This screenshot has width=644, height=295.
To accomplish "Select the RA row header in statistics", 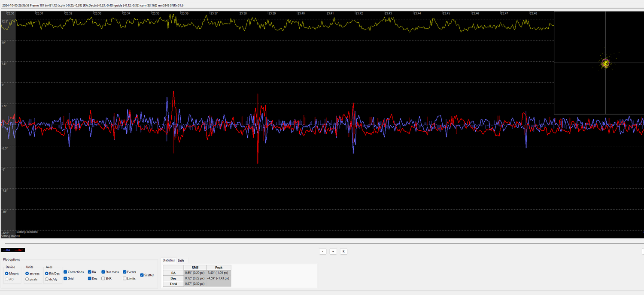I will pyautogui.click(x=173, y=273).
